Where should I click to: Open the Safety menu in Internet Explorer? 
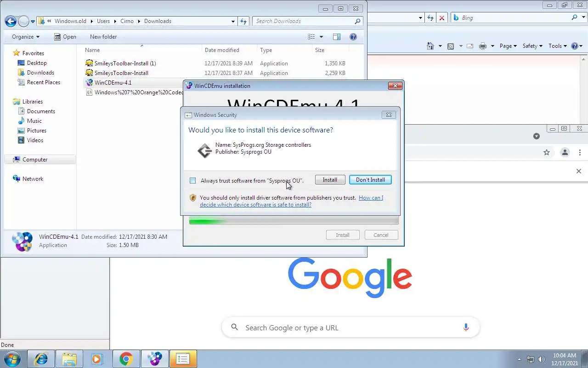tap(532, 46)
